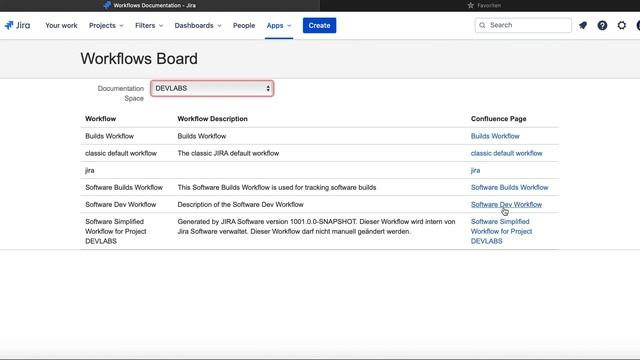
Task: Click the Software Builds Workflow name cell
Action: 124,187
